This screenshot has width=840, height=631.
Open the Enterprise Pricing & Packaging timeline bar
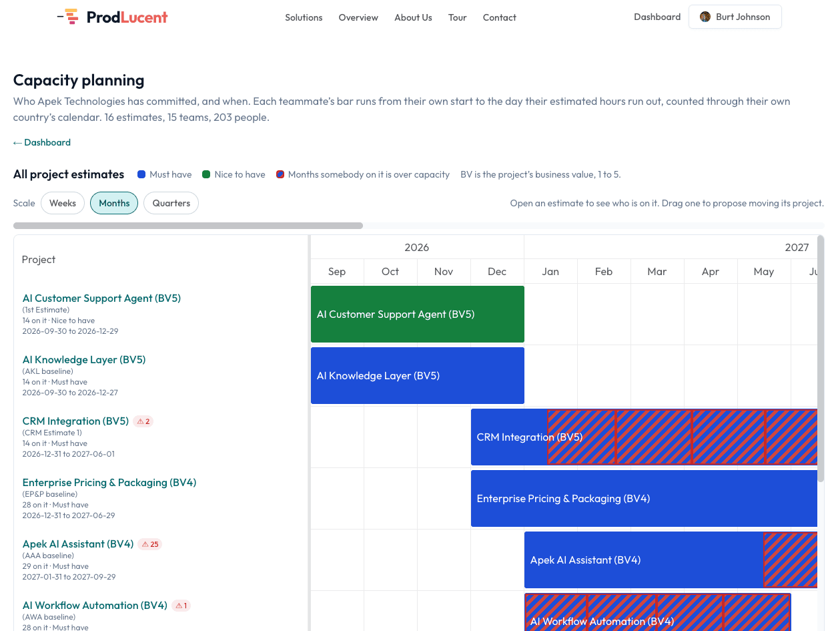644,499
